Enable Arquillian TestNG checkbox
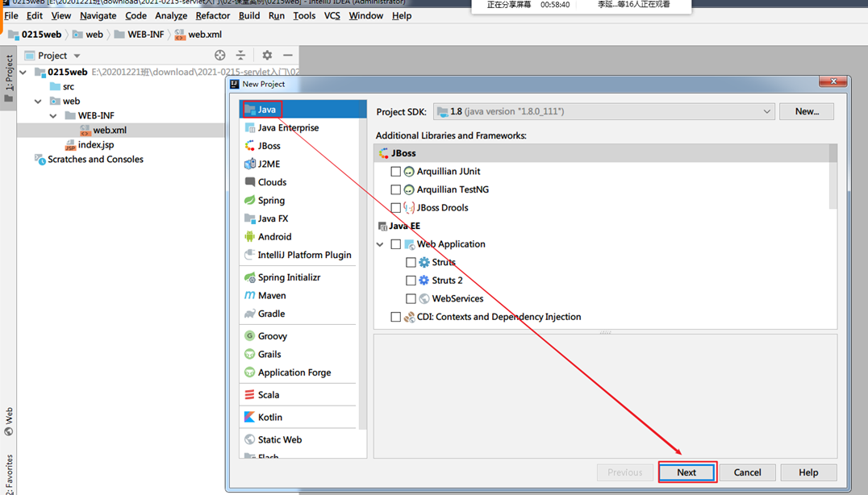 point(396,189)
